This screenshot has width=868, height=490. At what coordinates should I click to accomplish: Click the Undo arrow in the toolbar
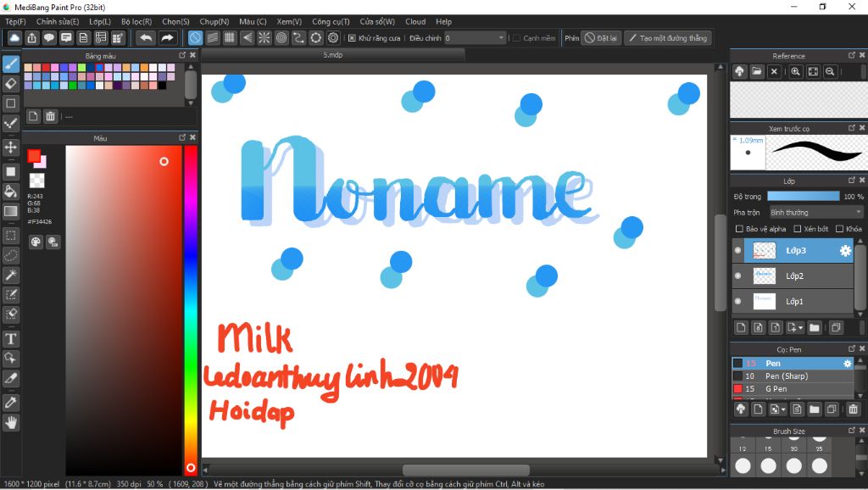[x=146, y=38]
